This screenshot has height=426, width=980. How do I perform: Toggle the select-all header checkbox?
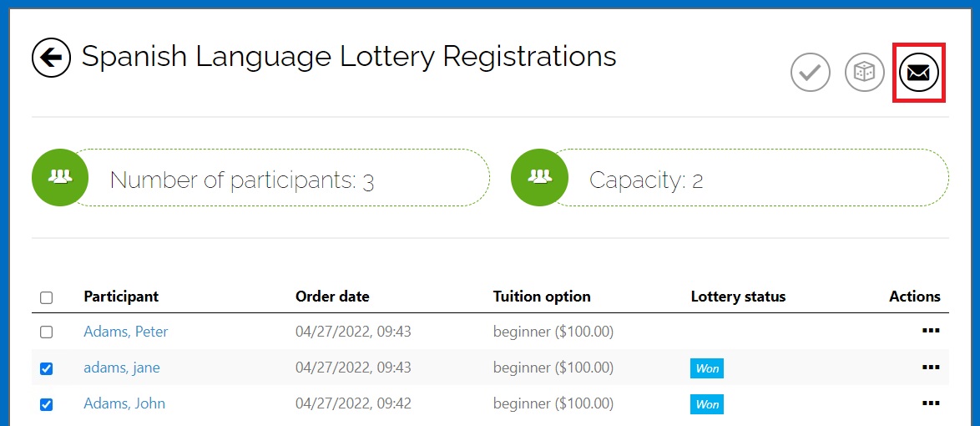point(46,297)
